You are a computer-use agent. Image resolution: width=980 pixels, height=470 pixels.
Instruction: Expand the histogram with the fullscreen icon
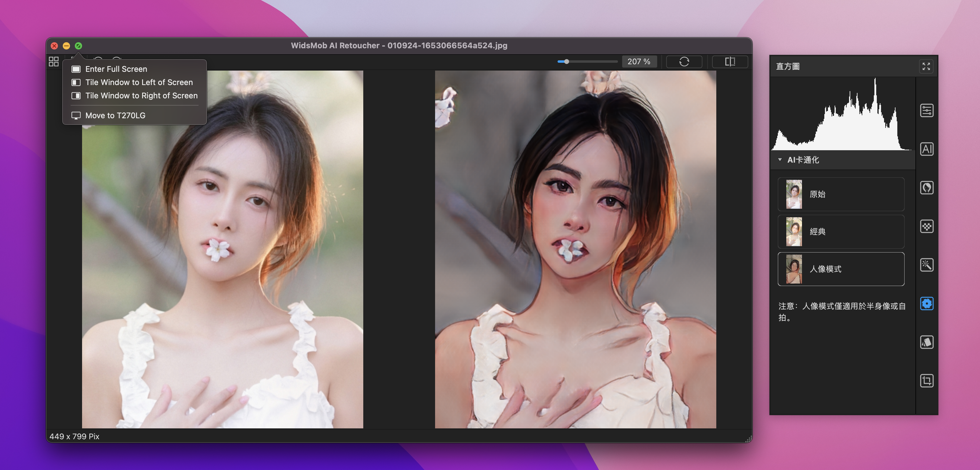pos(926,67)
